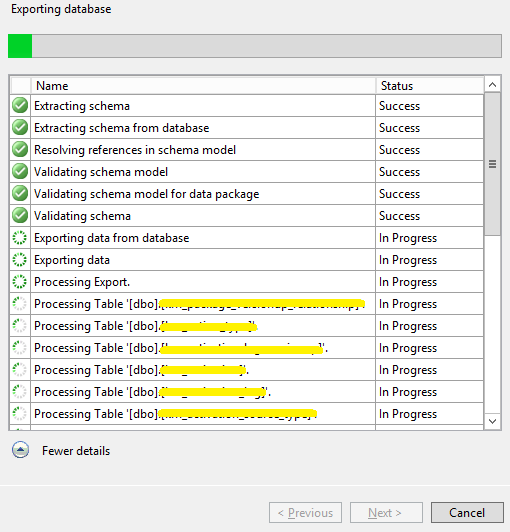Click the spinner icon for Exporting data from database
The image size is (510, 532).
(x=20, y=238)
